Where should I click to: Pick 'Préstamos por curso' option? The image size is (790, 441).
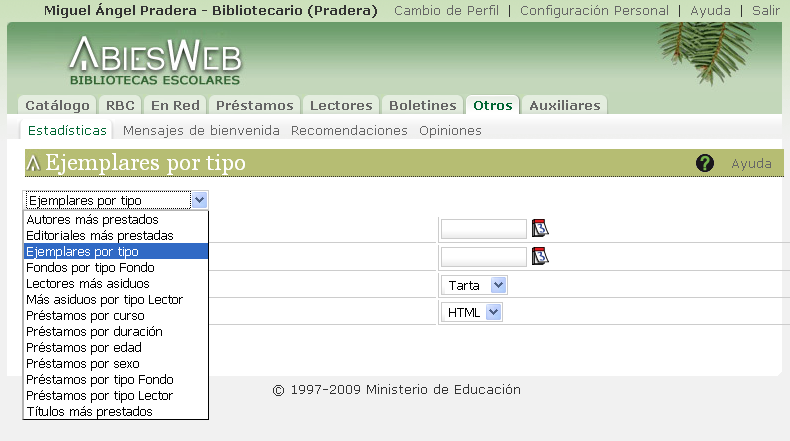click(116, 316)
